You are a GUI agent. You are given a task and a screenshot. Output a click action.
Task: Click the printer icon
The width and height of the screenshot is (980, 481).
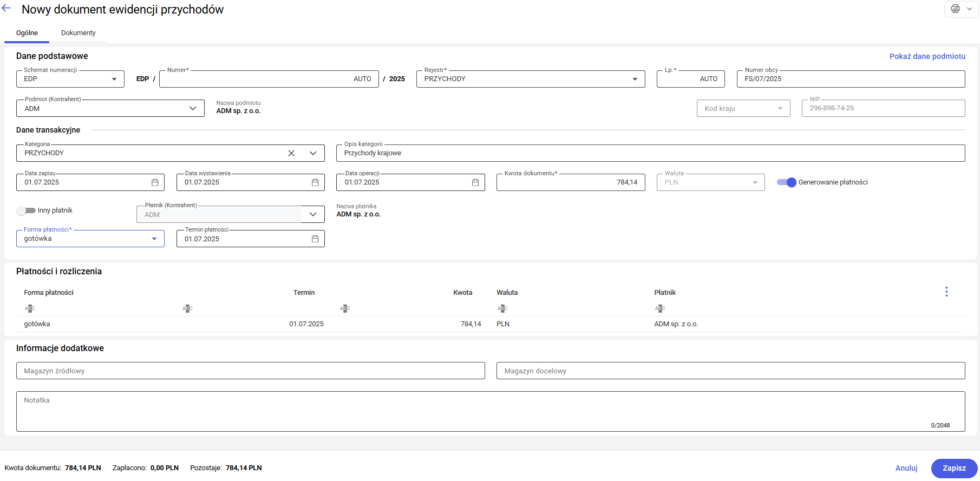(955, 9)
